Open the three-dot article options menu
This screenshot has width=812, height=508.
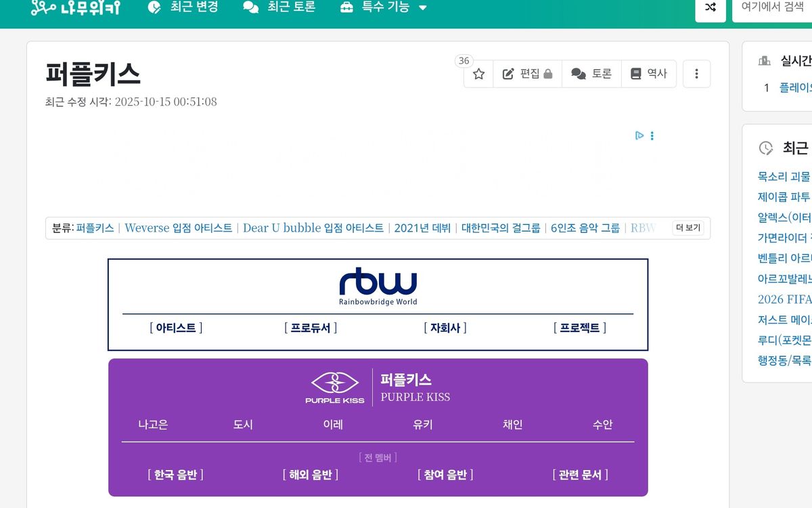[x=696, y=74]
